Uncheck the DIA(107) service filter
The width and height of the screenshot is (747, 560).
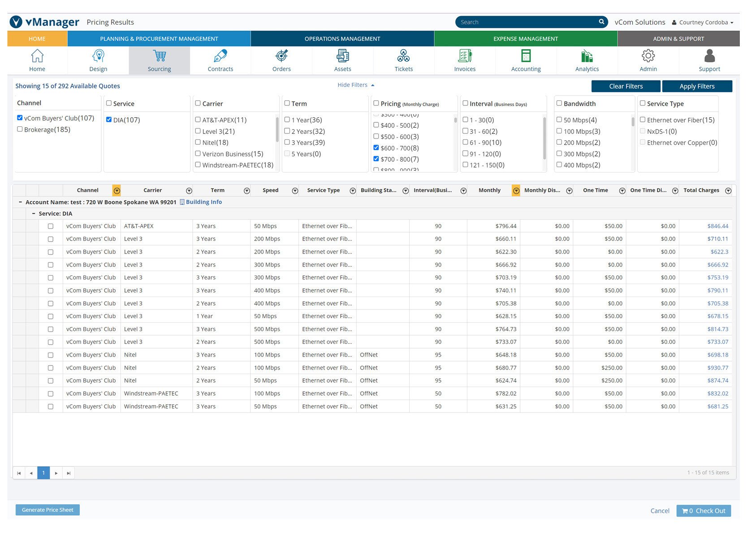pyautogui.click(x=109, y=120)
